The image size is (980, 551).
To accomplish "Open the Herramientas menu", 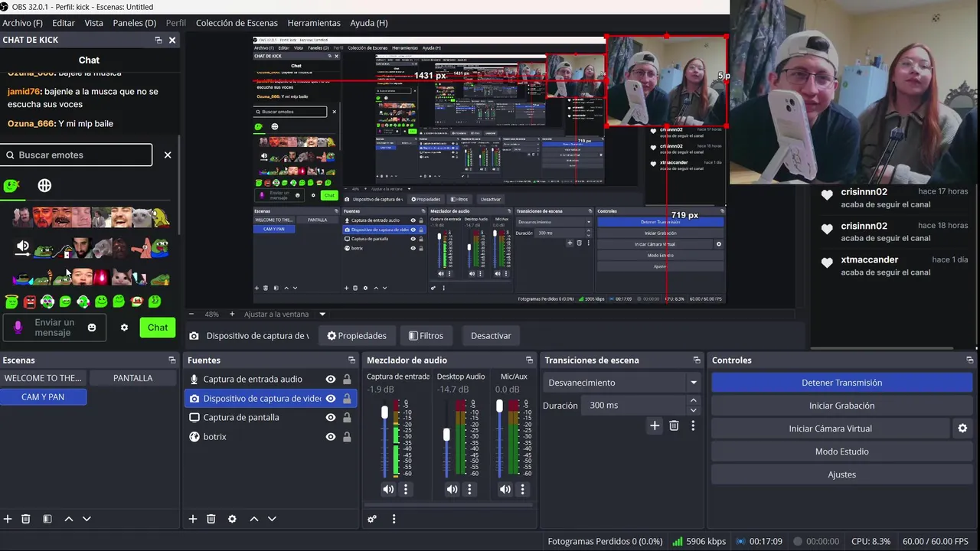I will [314, 23].
